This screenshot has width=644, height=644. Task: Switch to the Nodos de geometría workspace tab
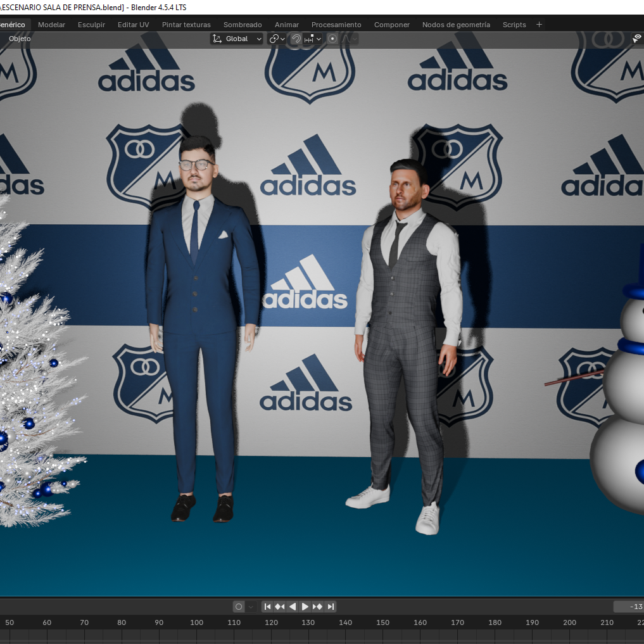coord(456,25)
